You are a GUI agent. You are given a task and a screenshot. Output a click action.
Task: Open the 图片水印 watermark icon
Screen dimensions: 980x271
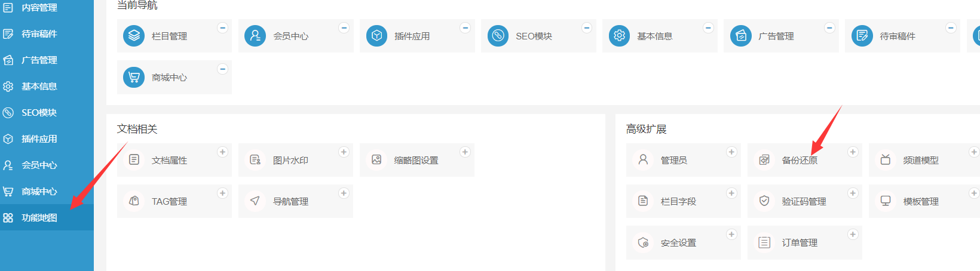coord(255,160)
